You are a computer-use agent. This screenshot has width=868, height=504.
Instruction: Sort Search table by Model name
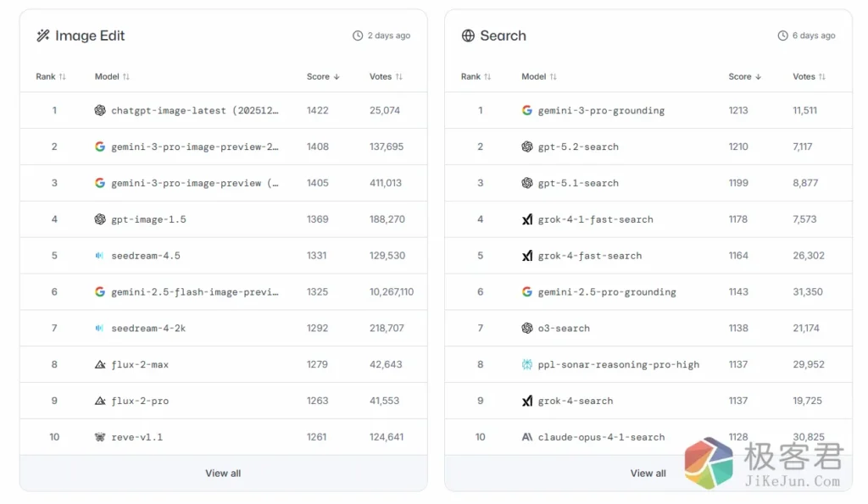pyautogui.click(x=538, y=76)
